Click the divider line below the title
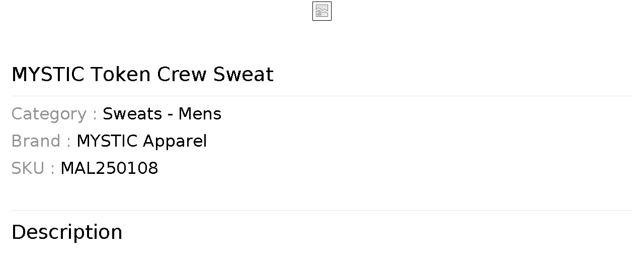This screenshot has width=644, height=255. pyautogui.click(x=322, y=96)
